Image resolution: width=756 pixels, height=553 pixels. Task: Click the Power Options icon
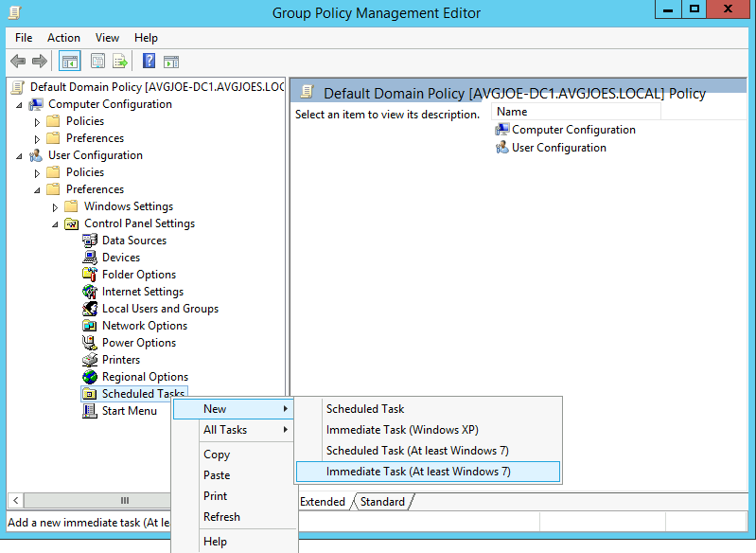(x=90, y=343)
